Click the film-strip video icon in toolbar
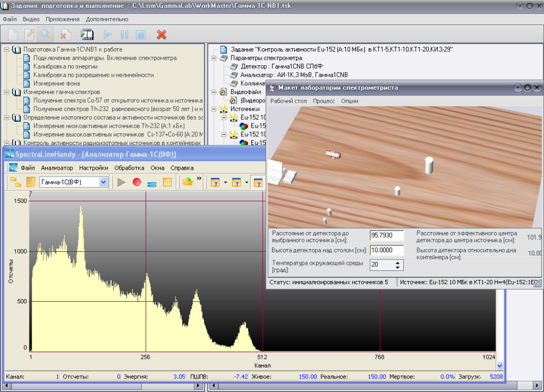 tap(87, 34)
